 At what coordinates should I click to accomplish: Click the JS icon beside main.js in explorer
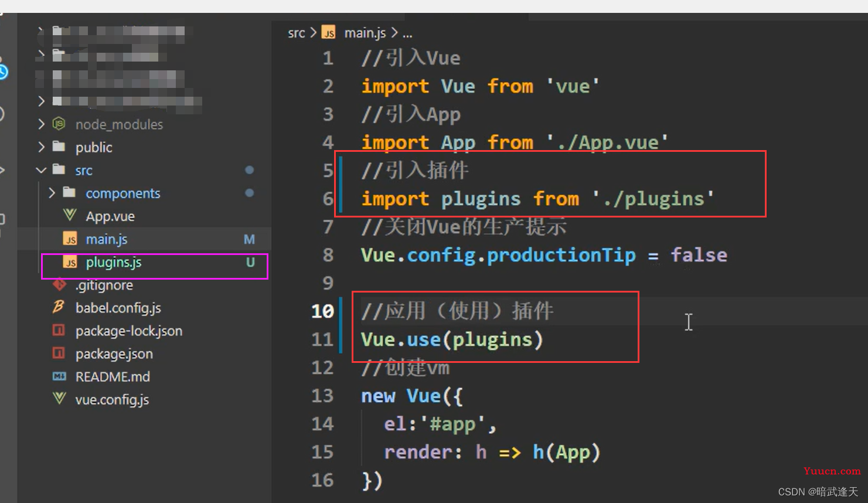(70, 239)
